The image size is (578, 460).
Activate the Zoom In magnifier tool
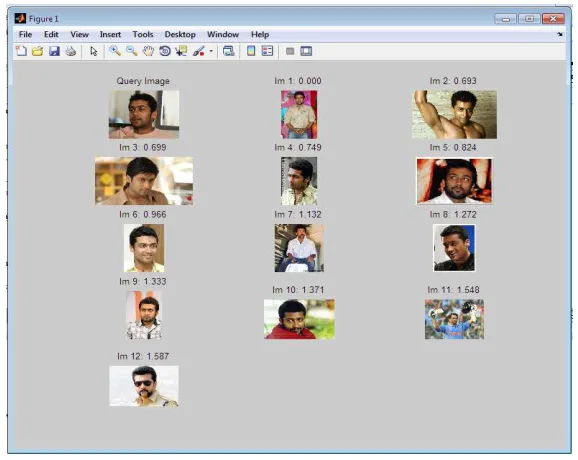coord(115,51)
